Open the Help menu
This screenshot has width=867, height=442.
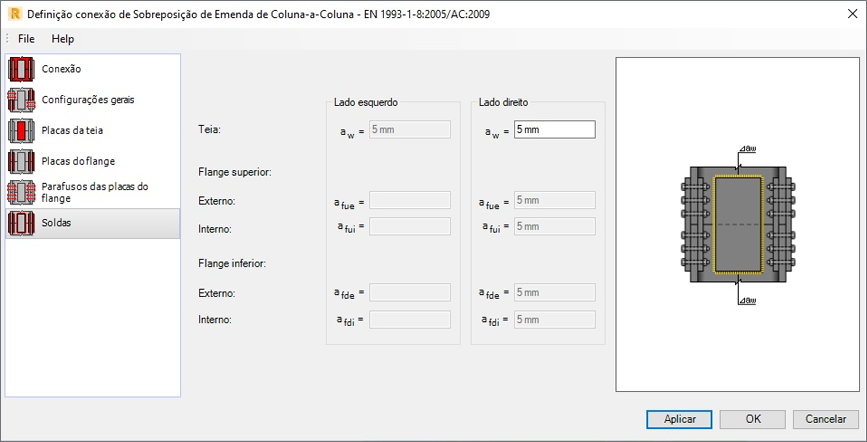(62, 39)
